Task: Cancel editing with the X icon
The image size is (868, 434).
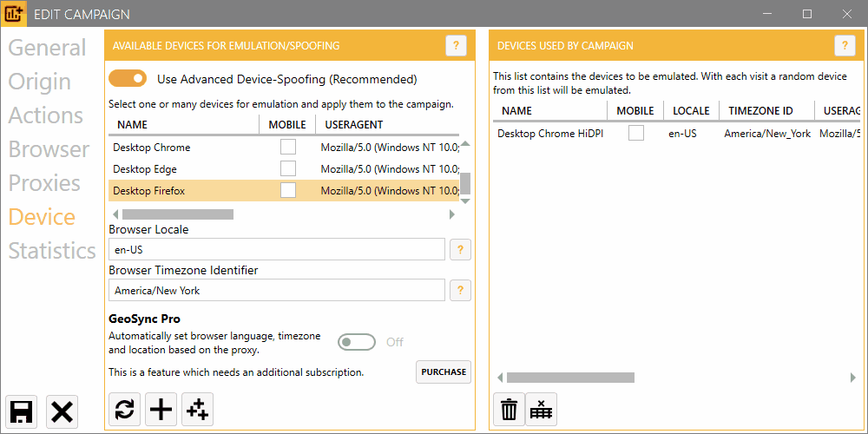Action: coord(62,411)
